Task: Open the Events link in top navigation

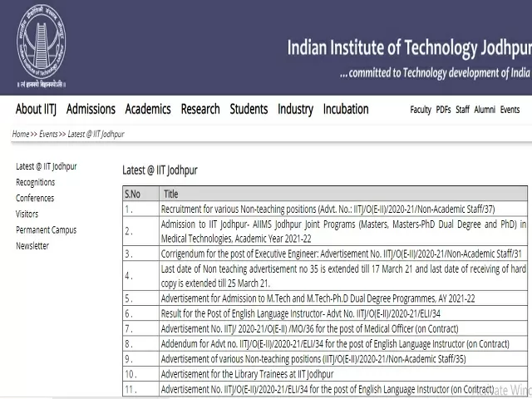Action: (x=510, y=110)
